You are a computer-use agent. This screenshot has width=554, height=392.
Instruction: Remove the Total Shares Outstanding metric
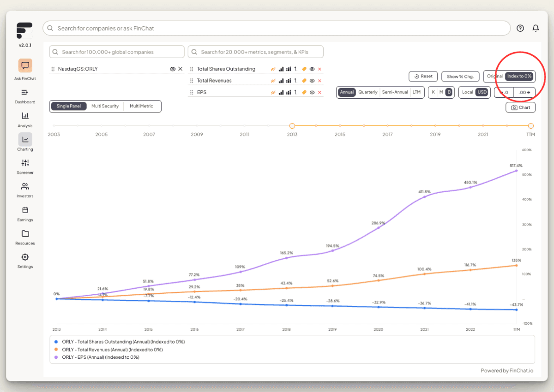(319, 69)
